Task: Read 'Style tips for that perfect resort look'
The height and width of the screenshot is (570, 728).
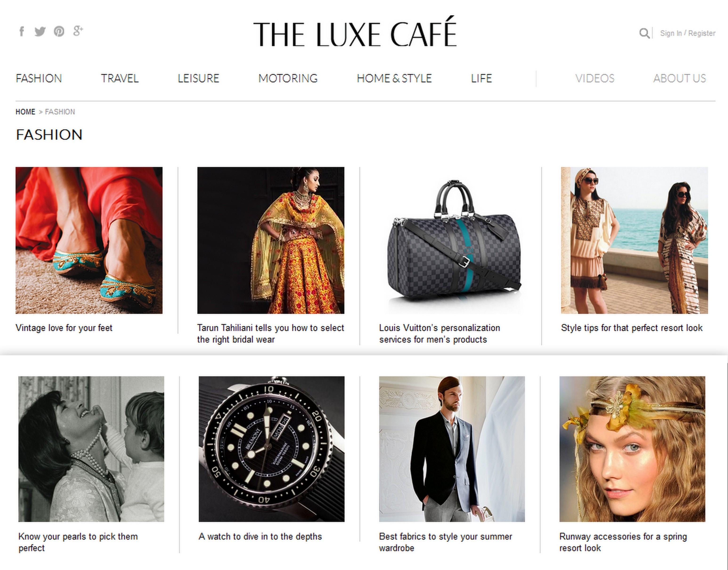Action: (631, 328)
